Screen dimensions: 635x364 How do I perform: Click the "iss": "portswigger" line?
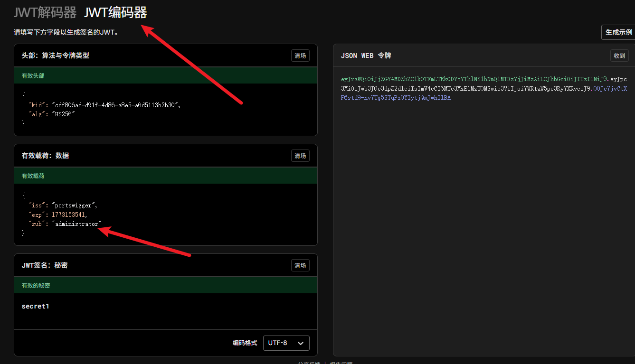point(63,205)
